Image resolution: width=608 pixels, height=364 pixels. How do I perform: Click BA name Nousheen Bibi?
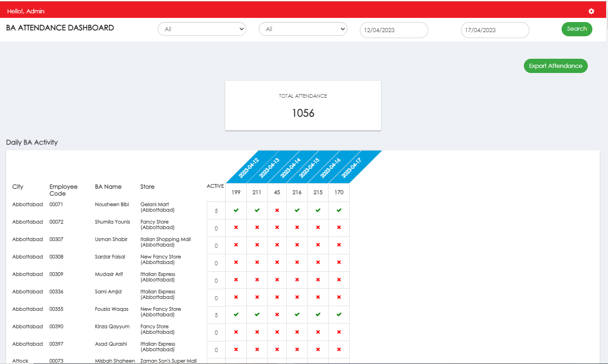tap(112, 205)
